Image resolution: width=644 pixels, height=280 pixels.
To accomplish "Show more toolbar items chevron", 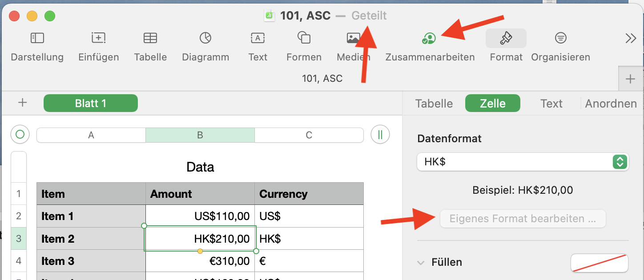I will (631, 39).
